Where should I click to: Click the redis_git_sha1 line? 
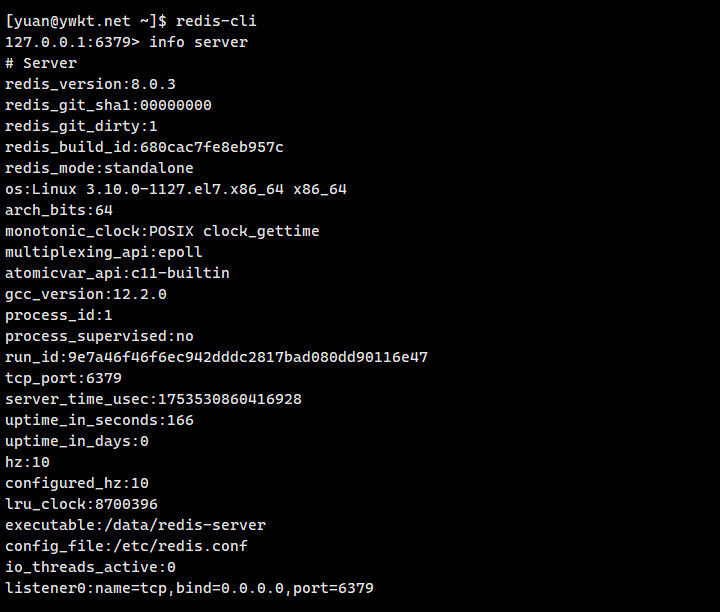tap(108, 105)
